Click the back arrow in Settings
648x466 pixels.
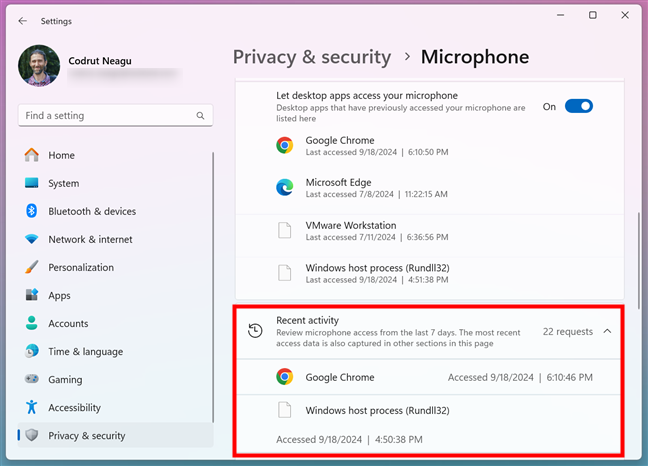23,20
